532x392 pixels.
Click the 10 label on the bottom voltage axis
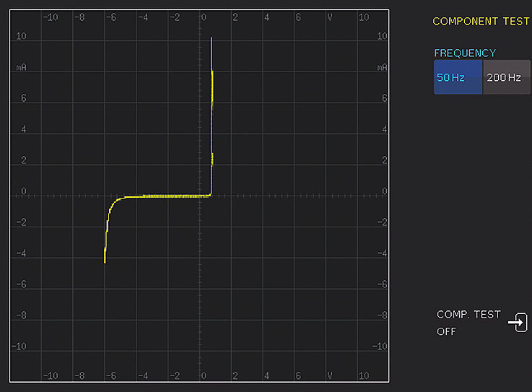tap(363, 376)
